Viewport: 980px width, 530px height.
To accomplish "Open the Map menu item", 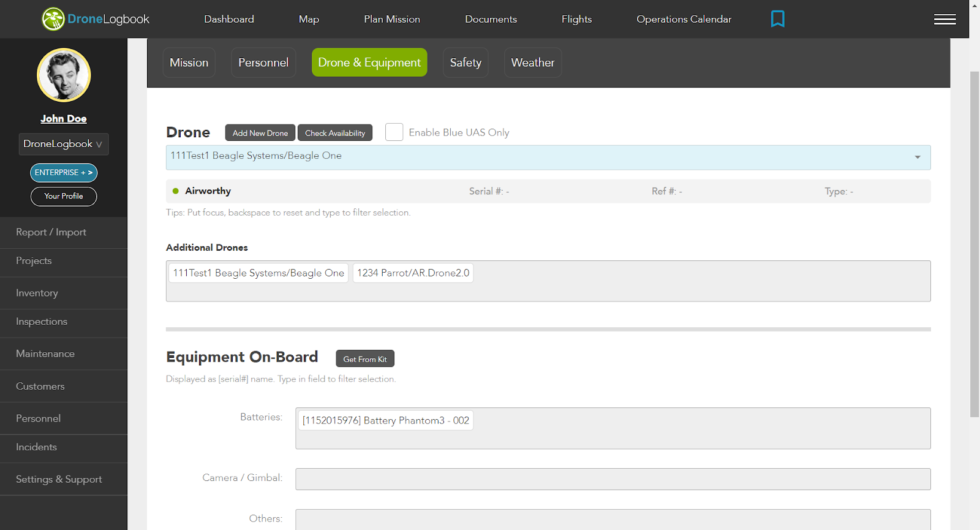I will [309, 19].
